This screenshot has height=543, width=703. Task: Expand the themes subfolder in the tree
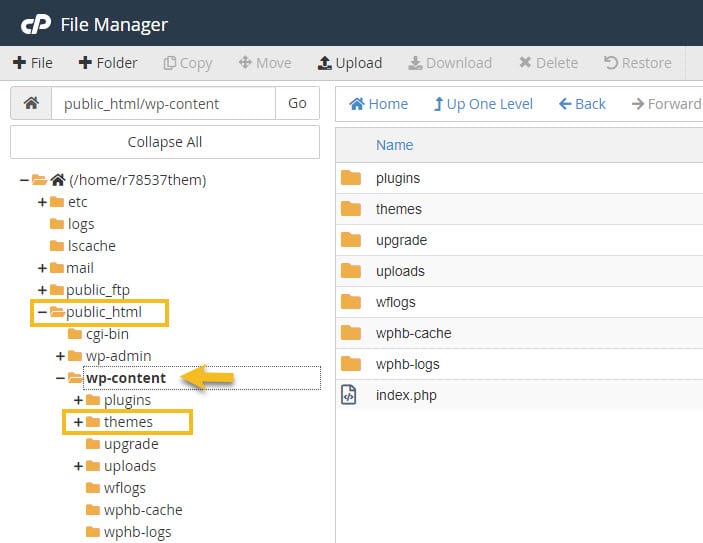[x=78, y=422]
